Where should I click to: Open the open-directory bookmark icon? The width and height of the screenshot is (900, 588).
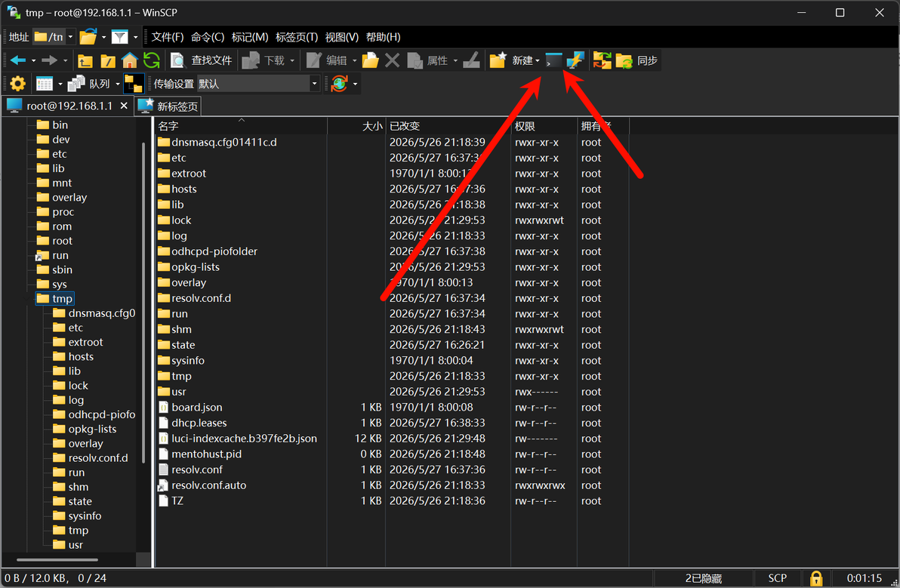pyautogui.click(x=88, y=37)
